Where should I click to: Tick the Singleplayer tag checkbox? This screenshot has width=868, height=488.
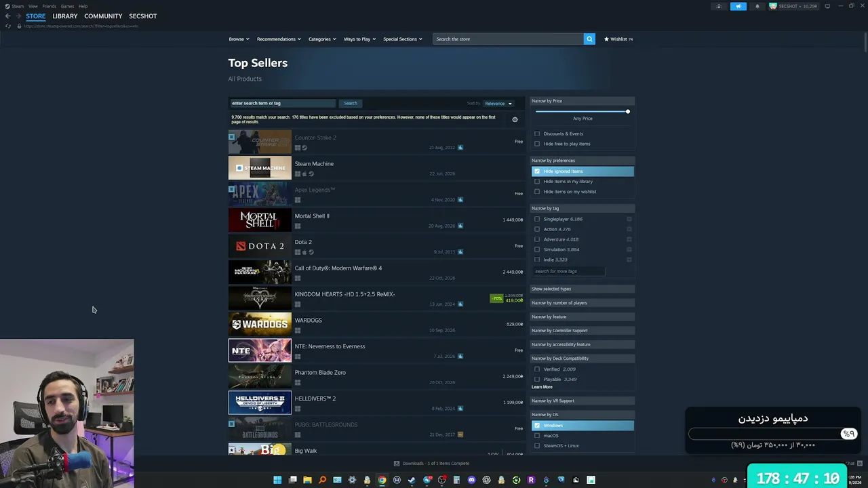point(537,219)
